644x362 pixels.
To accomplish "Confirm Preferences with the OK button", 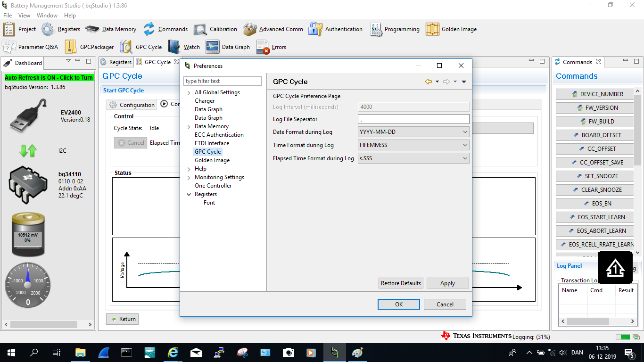I will tap(399, 304).
